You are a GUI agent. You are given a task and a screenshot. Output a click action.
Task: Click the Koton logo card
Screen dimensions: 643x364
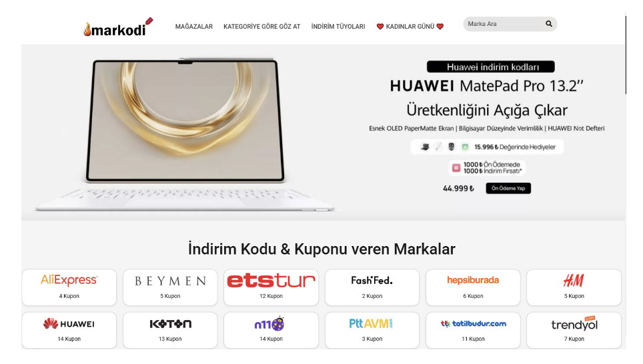tap(170, 331)
